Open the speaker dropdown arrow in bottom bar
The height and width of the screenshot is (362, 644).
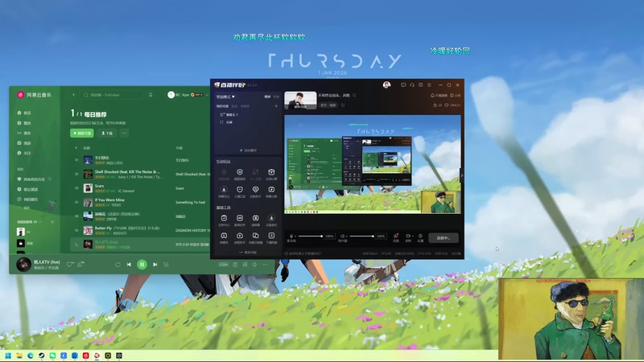pos(346,237)
